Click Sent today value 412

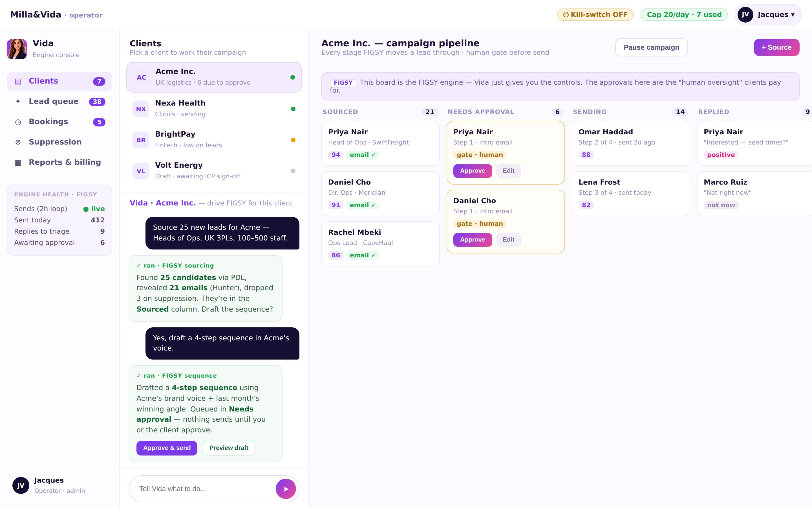[98, 220]
